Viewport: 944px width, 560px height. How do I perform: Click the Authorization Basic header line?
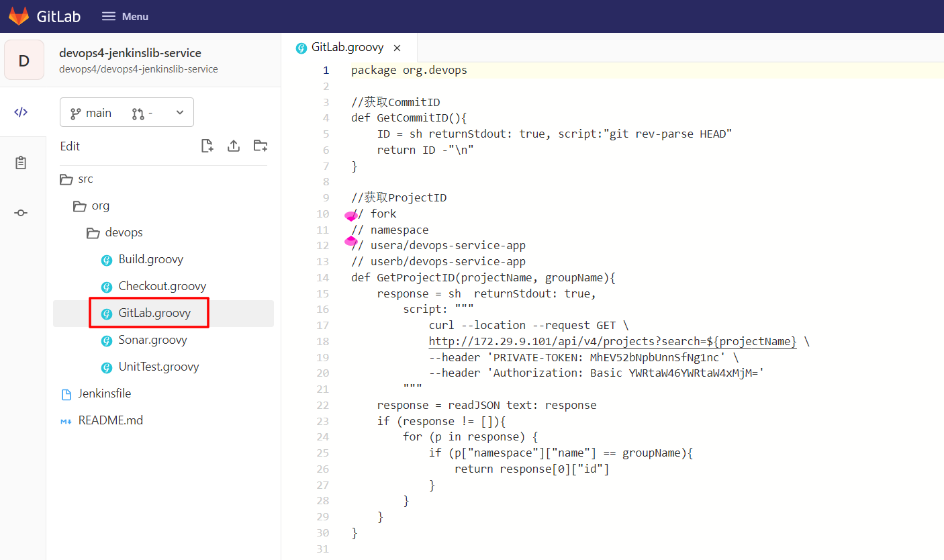(597, 373)
